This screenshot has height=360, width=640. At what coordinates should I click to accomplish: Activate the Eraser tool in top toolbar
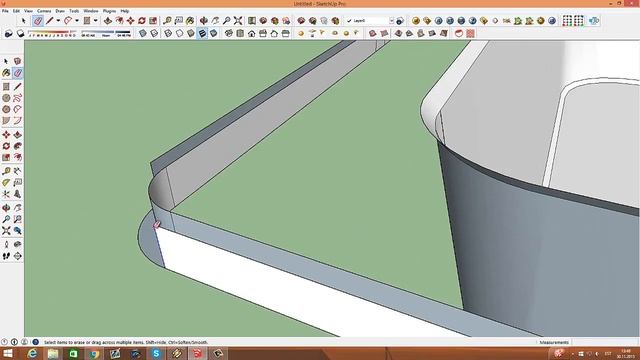point(38,20)
